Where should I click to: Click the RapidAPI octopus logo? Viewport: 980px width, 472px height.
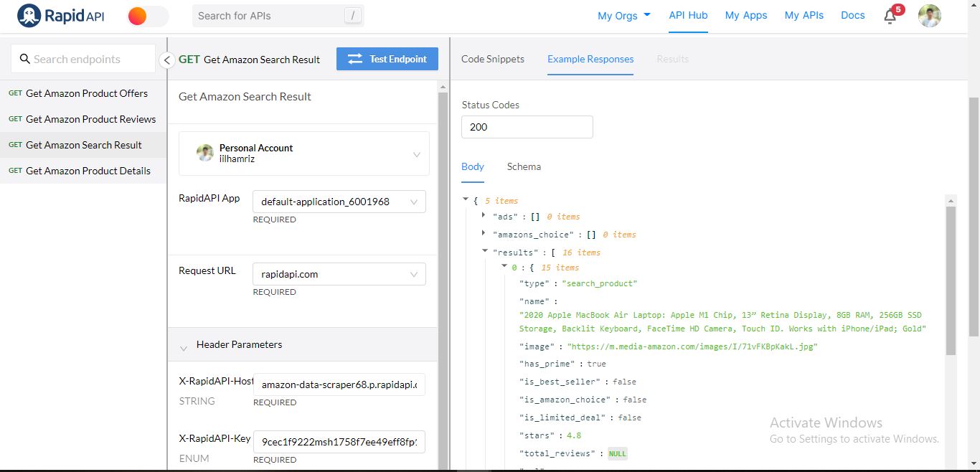29,16
